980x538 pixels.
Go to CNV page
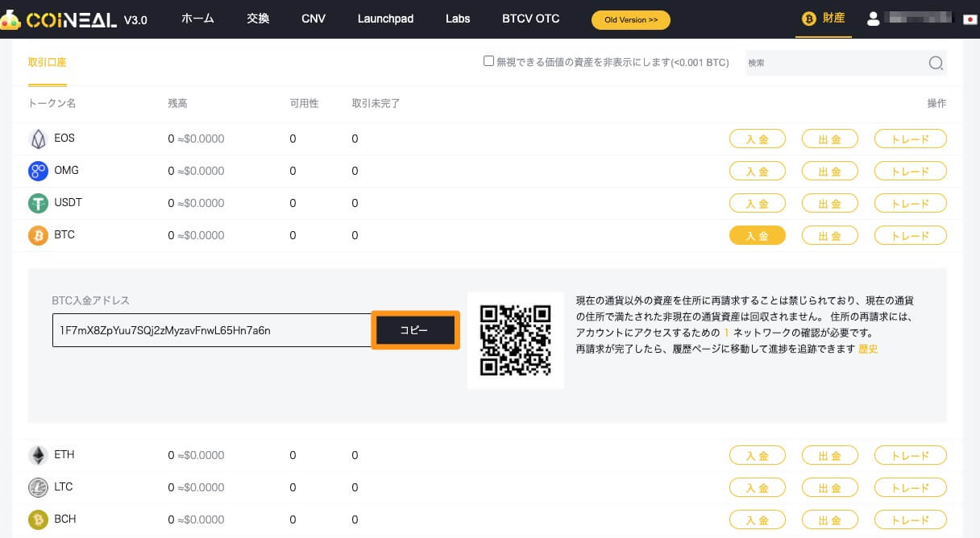click(x=314, y=19)
